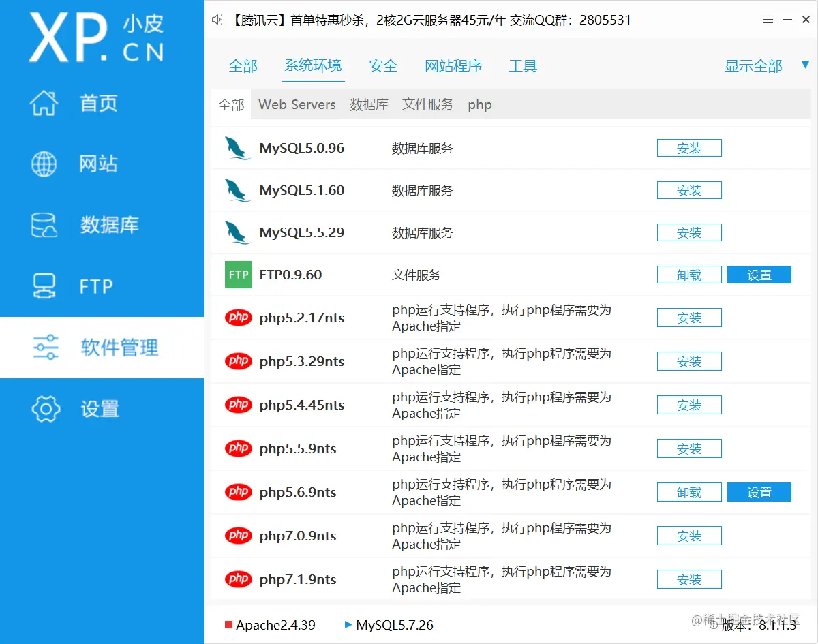Click the 腾讯云 announcement banner text
Screen dimensions: 818x644
(431, 20)
